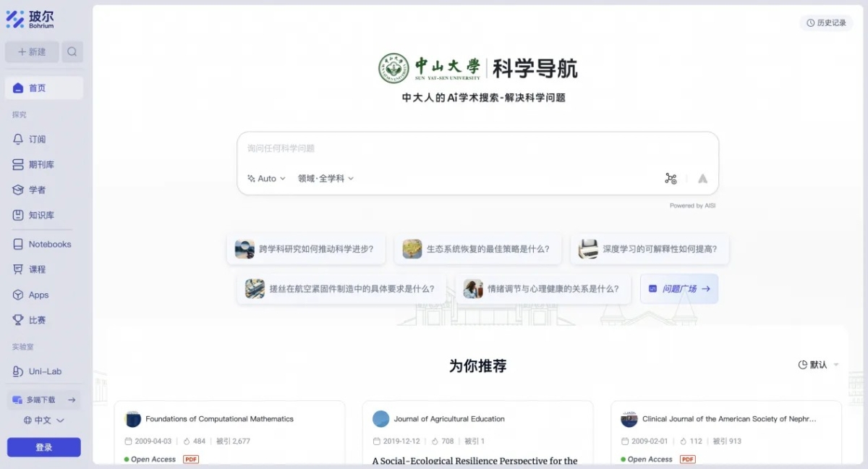Viewport: 868px width, 469px height.
Task: Click the bell icon for 订阅
Action: [18, 139]
